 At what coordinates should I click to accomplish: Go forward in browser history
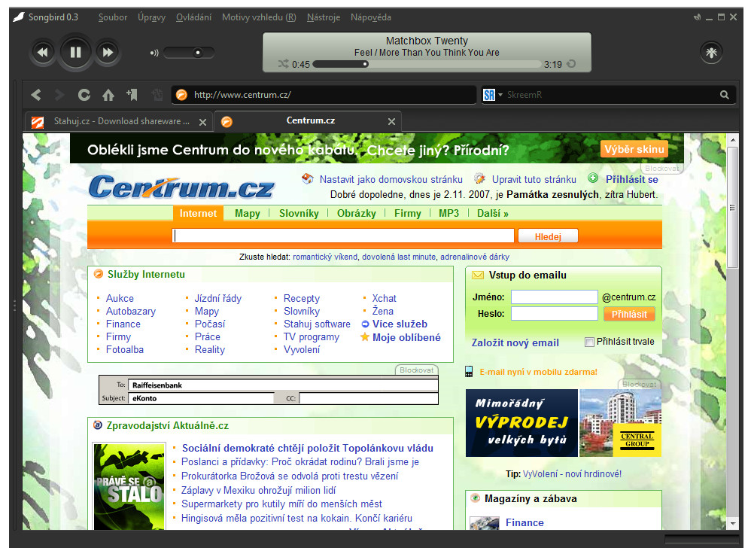pyautogui.click(x=59, y=95)
